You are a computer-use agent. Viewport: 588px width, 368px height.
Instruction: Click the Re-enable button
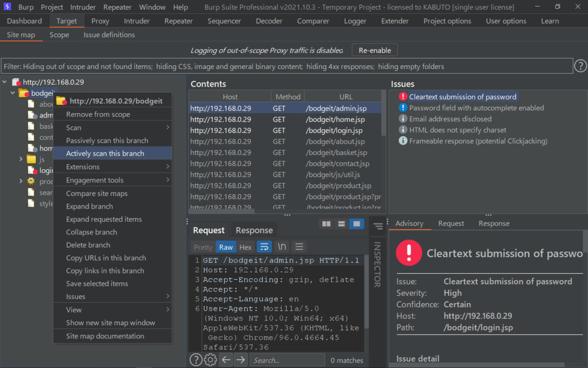375,50
